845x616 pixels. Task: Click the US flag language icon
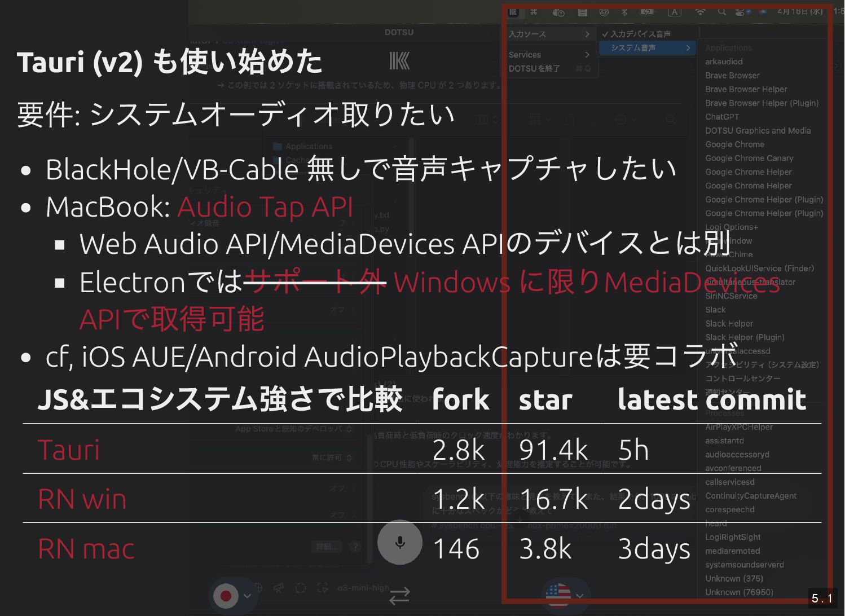click(558, 596)
